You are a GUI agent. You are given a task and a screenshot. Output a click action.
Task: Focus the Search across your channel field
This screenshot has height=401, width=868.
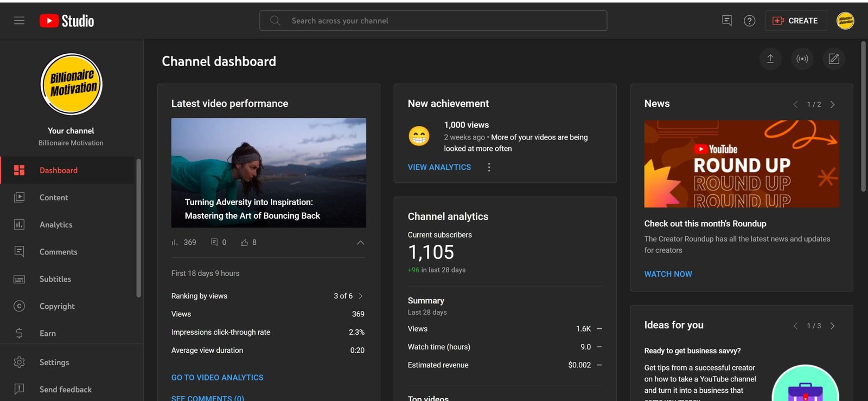click(433, 21)
